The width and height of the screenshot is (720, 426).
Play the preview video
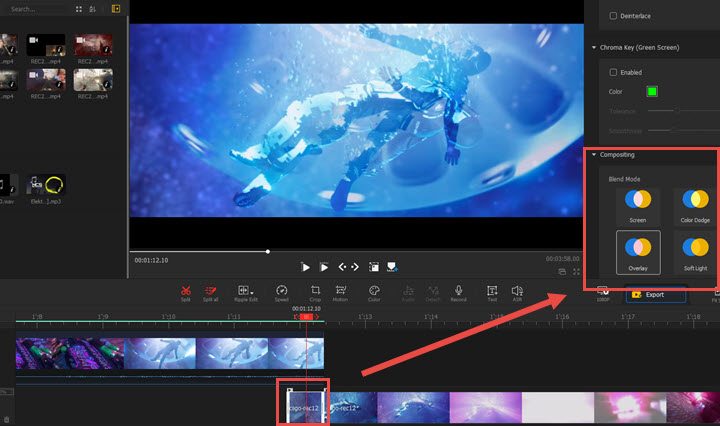click(x=305, y=267)
